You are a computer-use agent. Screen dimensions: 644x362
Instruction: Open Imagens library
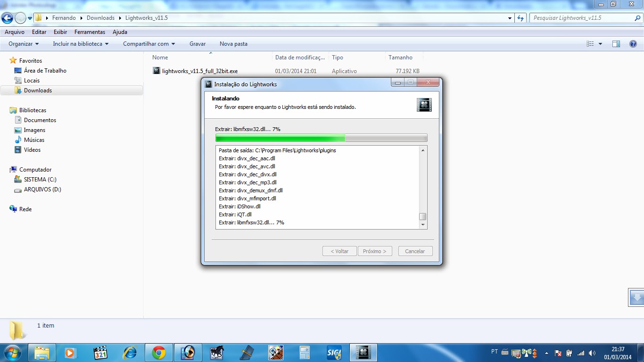pos(34,130)
